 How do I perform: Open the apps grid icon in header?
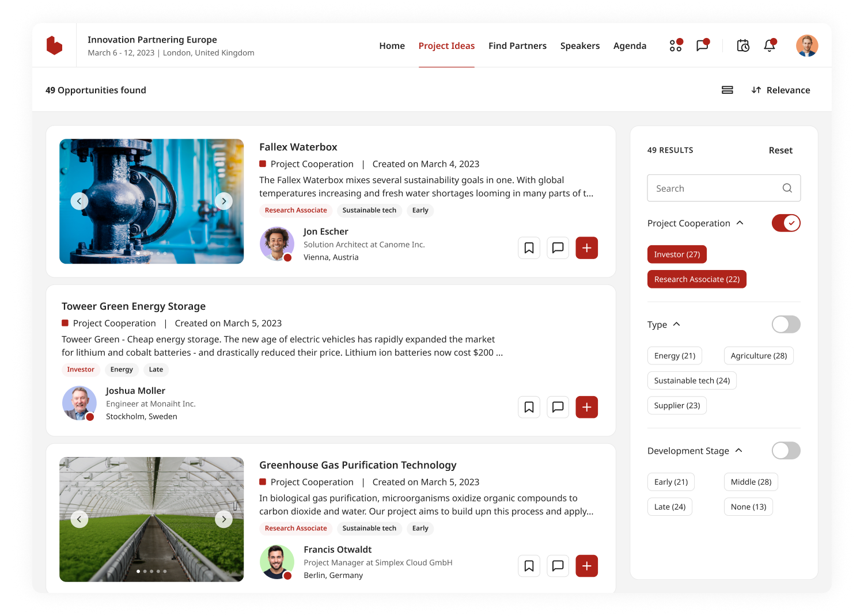(676, 45)
